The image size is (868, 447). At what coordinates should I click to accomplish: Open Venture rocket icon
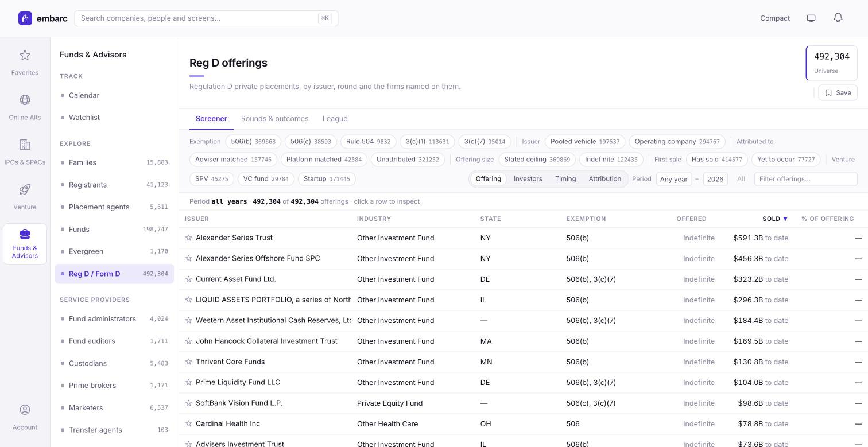25,189
